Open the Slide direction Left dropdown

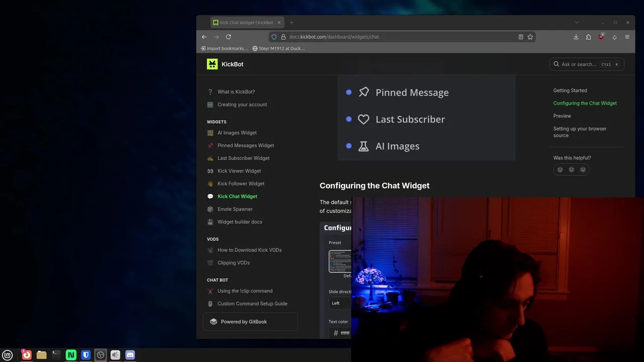click(x=340, y=303)
